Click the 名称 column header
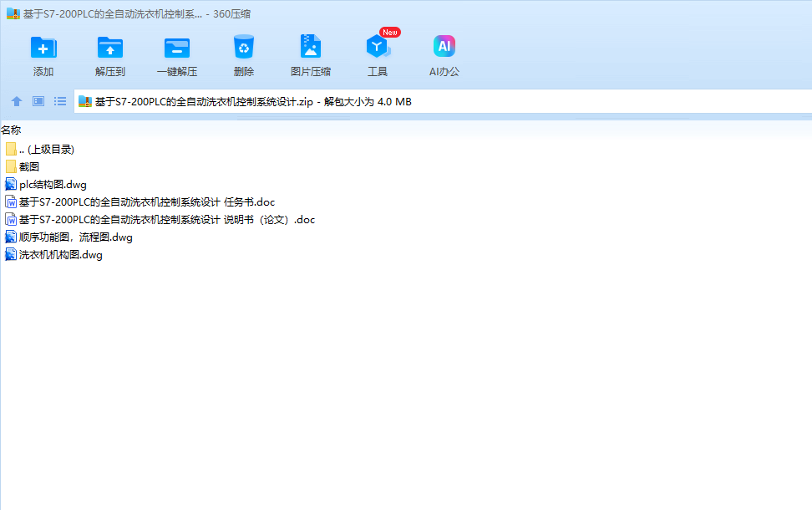 tap(11, 130)
